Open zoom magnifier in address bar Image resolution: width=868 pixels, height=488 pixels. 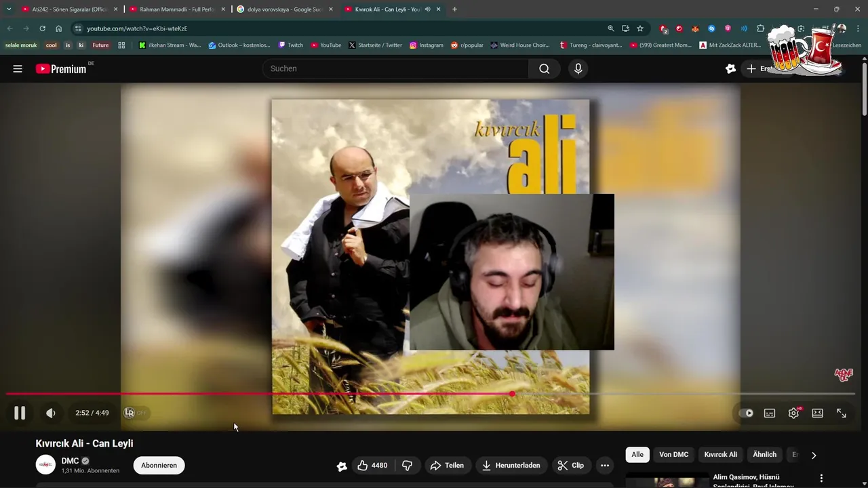coord(611,28)
